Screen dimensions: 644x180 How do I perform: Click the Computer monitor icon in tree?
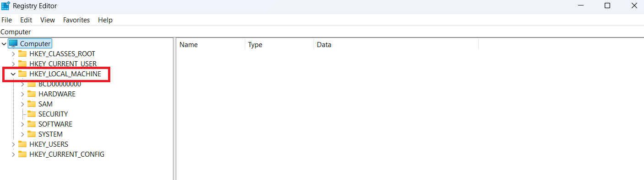point(13,43)
